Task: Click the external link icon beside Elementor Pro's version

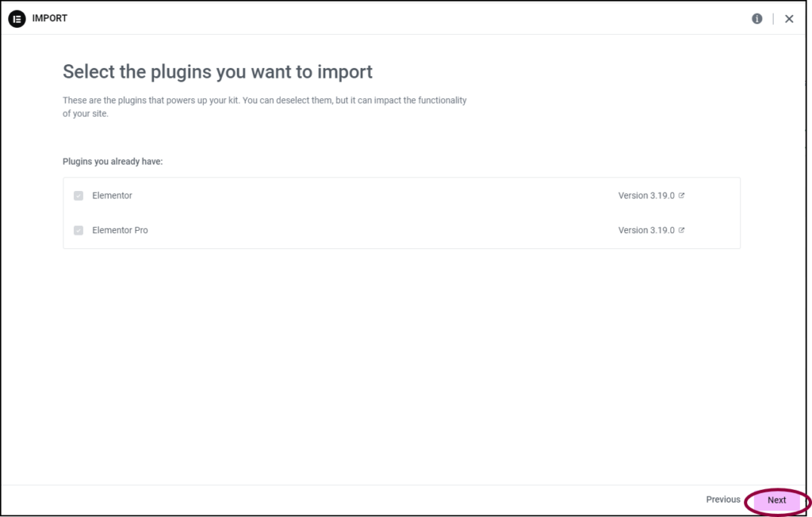Action: coord(680,230)
